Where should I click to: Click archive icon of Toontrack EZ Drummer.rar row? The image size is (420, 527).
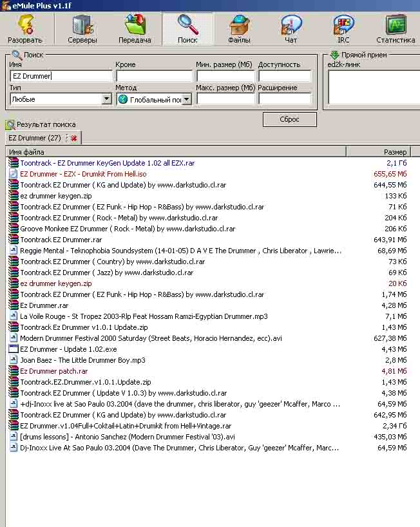pyautogui.click(x=14, y=240)
